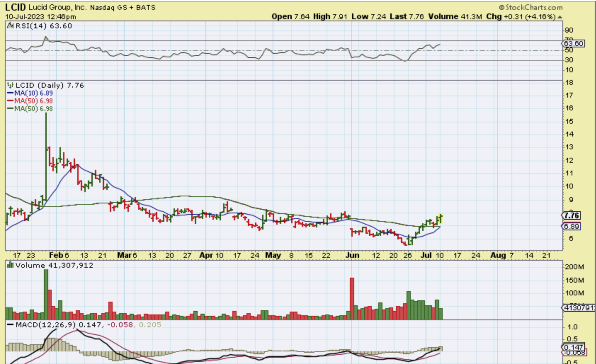596x364 pixels.
Task: Click the 0.147 MACD value flag
Action: point(573,347)
